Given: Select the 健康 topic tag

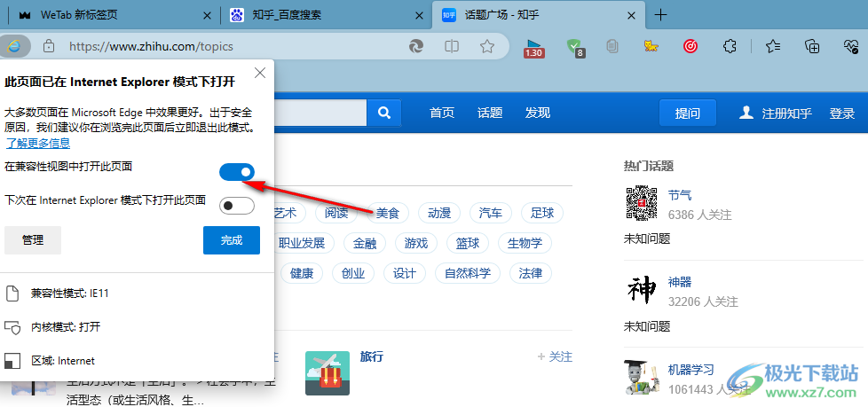Looking at the screenshot, I should [302, 273].
